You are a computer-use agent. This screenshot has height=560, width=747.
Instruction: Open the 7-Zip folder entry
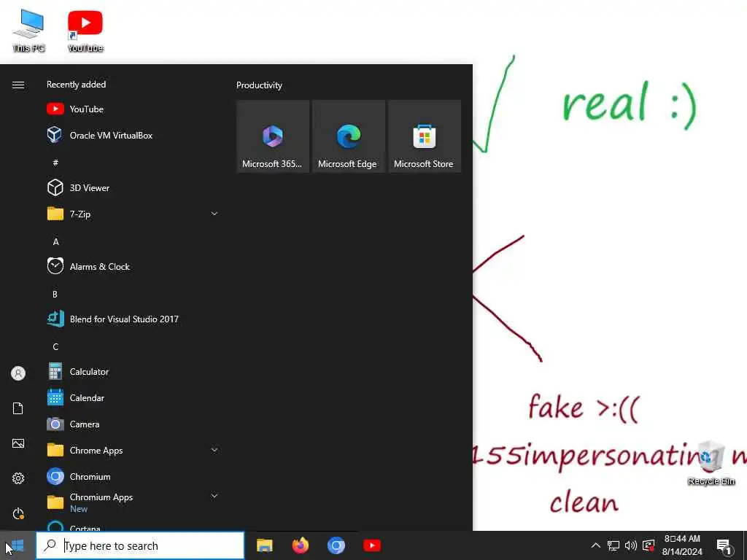click(x=133, y=214)
